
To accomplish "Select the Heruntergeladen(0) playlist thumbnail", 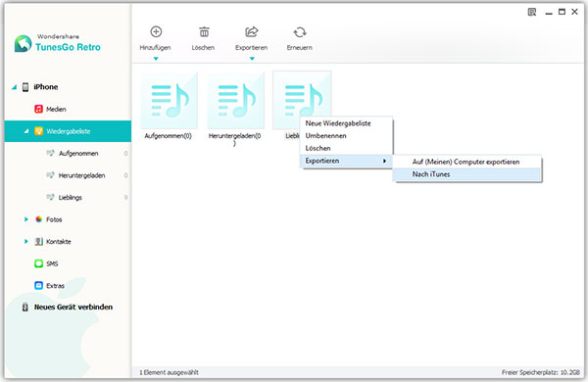I will pos(236,101).
